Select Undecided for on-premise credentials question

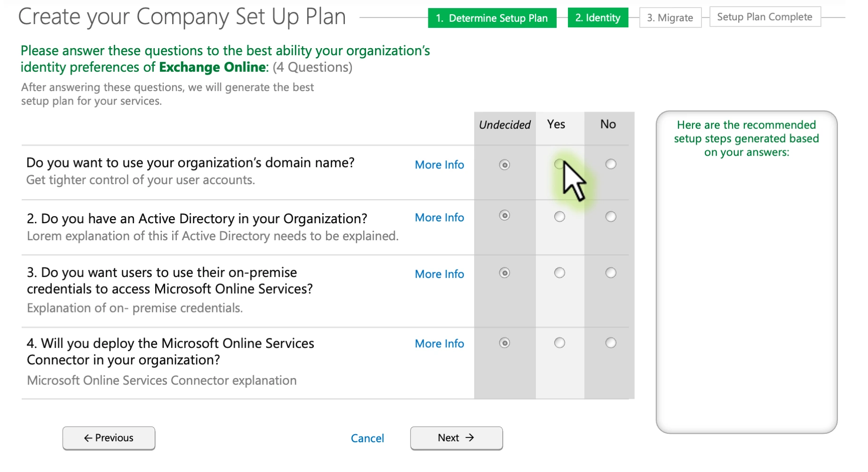(504, 273)
